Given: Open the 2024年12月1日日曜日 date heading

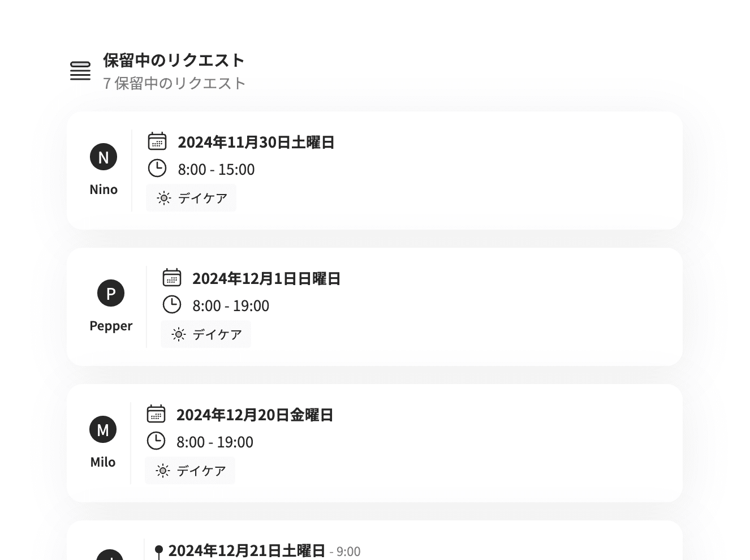Looking at the screenshot, I should click(266, 278).
